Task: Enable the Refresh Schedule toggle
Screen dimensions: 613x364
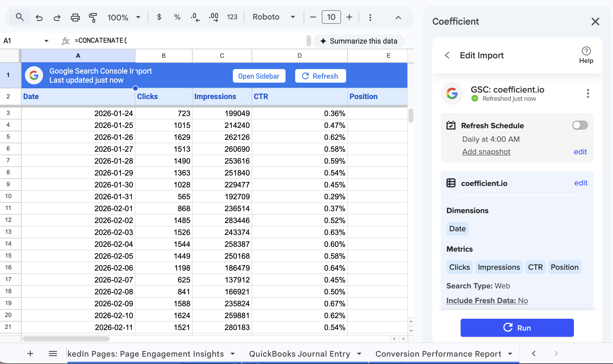Action: click(580, 125)
